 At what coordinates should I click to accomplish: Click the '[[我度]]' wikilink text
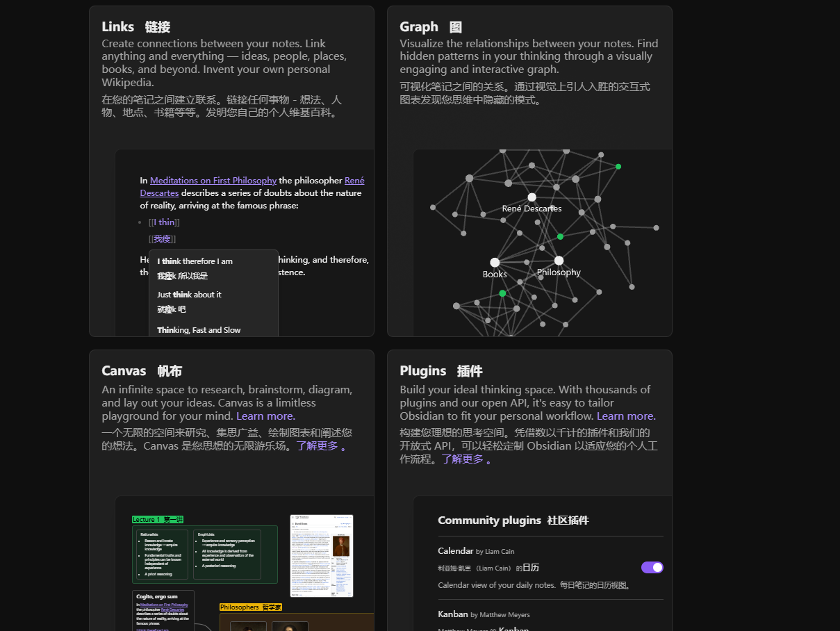tap(162, 239)
